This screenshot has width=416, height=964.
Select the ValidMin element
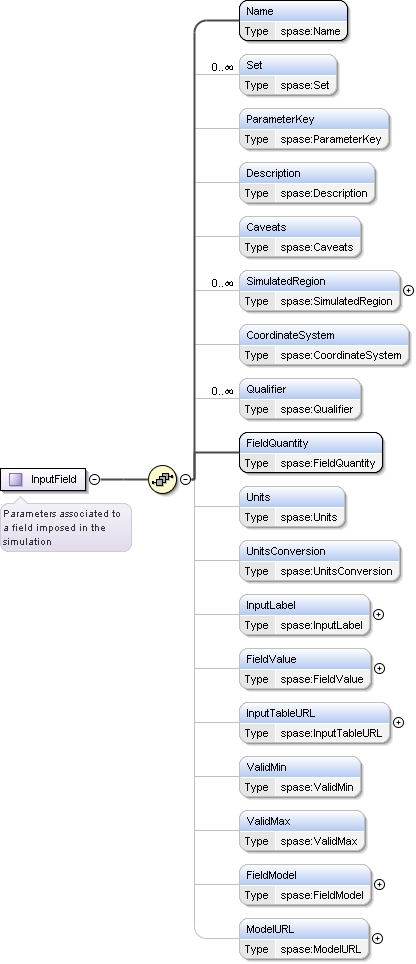pyautogui.click(x=300, y=777)
